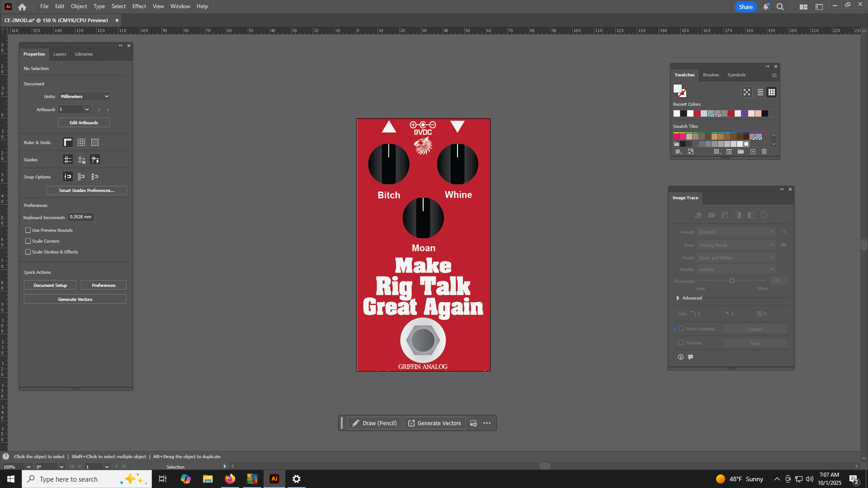Click the Edit Artboards button

(84, 123)
